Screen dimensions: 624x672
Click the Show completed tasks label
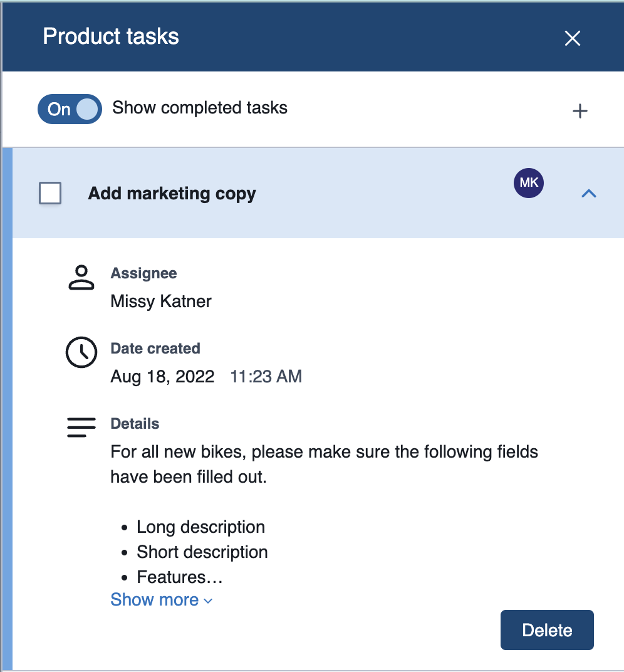[x=200, y=108]
